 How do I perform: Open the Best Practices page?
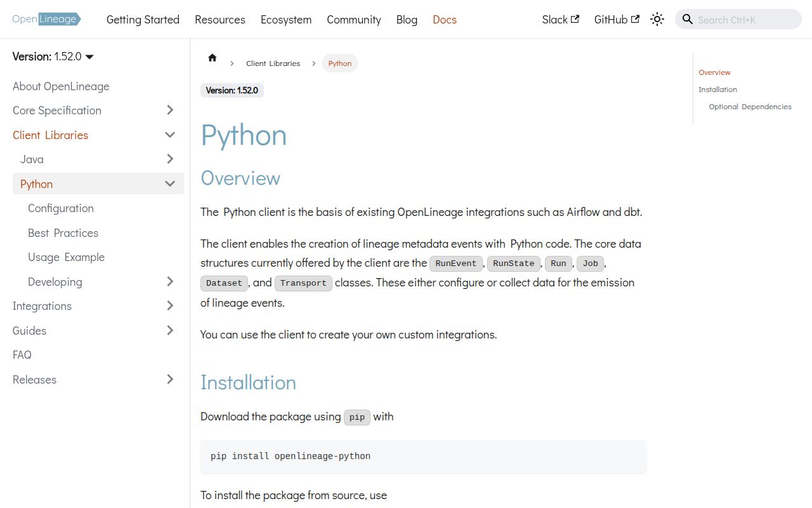(x=63, y=233)
